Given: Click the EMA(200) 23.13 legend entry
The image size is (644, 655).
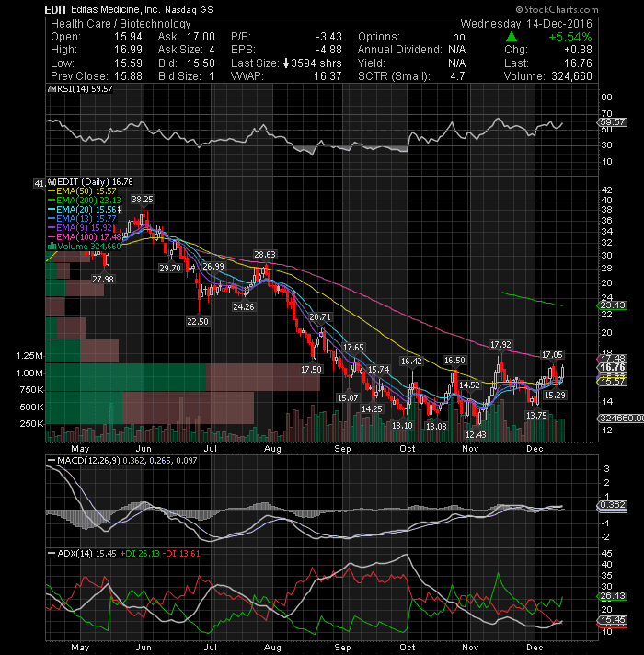Looking at the screenshot, I should 85,201.
